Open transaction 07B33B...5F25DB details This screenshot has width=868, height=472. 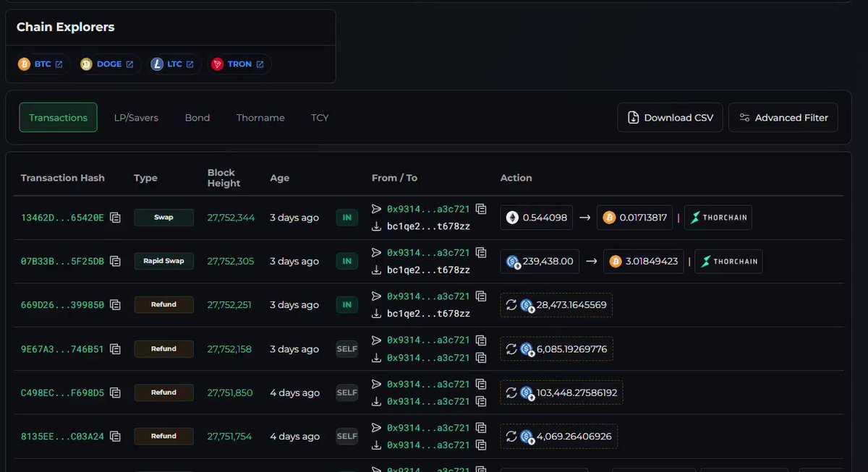tap(62, 262)
